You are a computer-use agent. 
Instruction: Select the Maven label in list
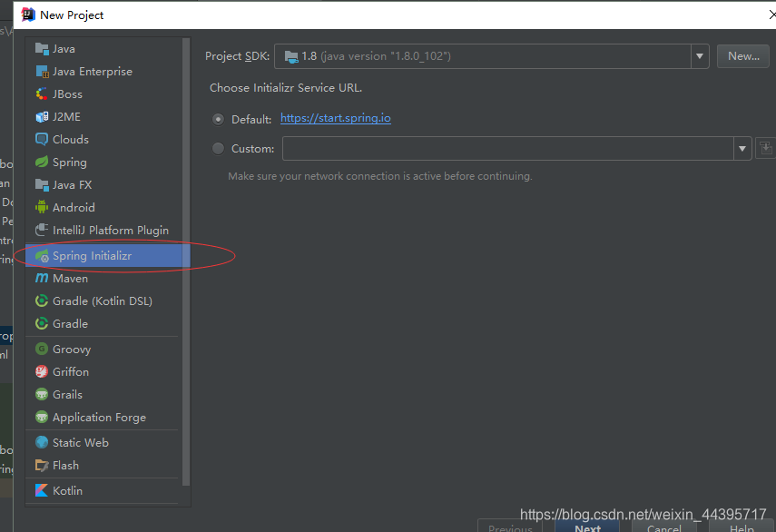[70, 279]
